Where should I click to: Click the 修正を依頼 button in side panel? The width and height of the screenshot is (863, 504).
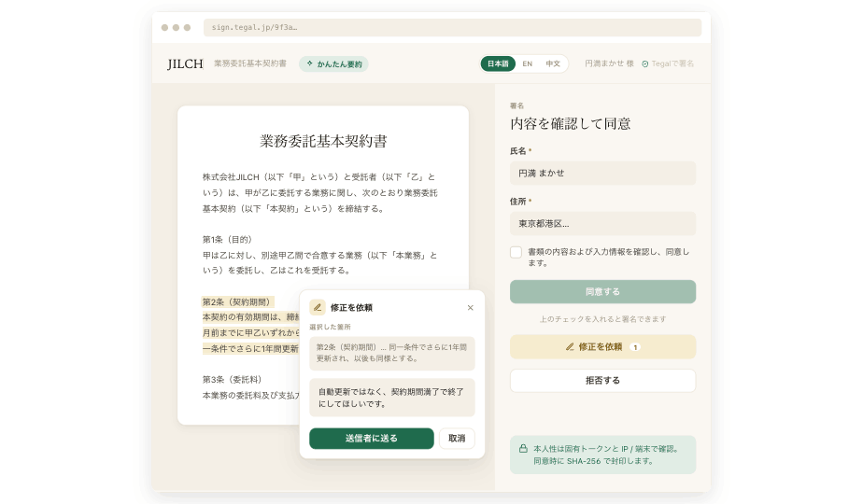[x=602, y=346]
